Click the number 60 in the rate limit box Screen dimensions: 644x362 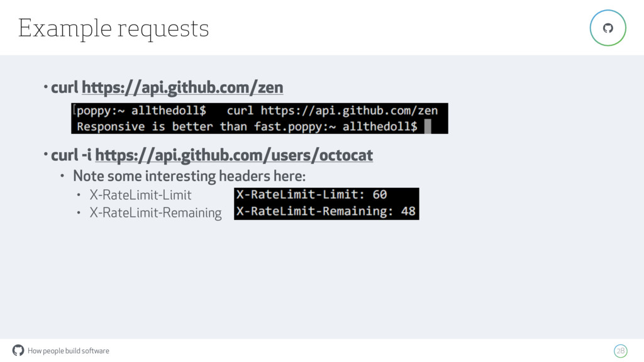(380, 195)
